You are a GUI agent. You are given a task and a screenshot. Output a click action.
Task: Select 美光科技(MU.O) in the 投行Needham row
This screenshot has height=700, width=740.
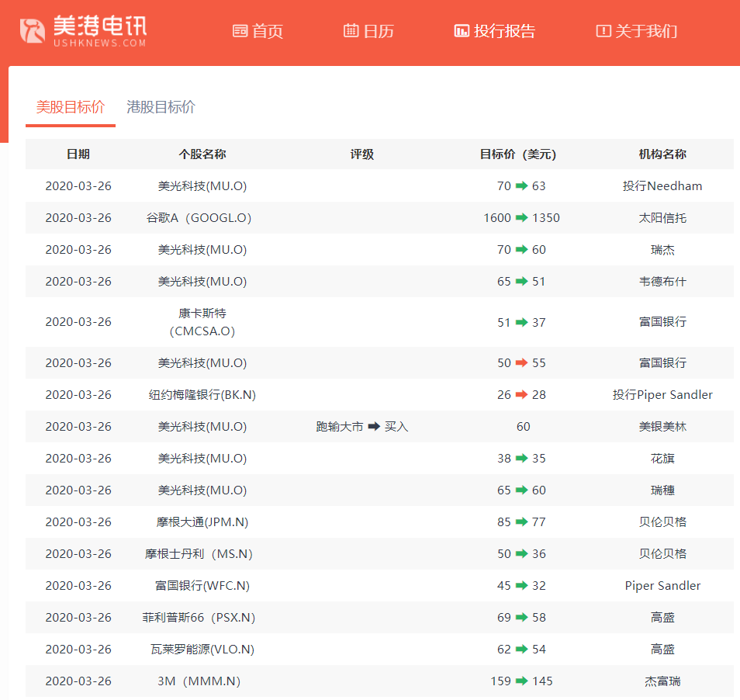tap(202, 186)
